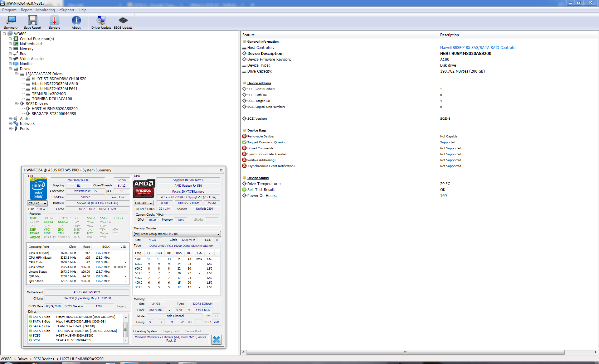Viewport: 599px width, 364px height.
Task: Click the Removable Device red X icon
Action: click(x=244, y=136)
